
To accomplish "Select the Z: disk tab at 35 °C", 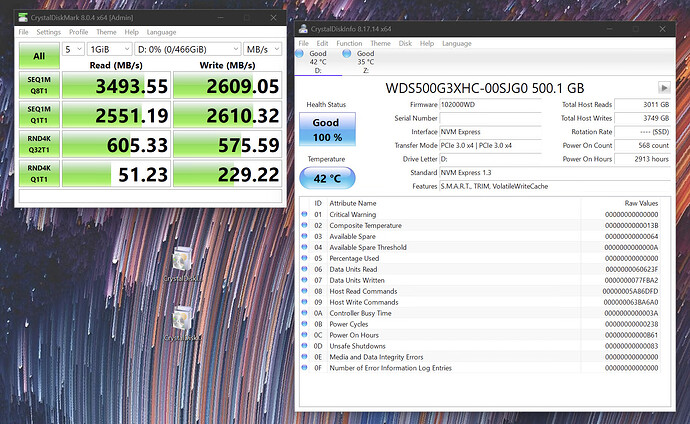I will 365,62.
